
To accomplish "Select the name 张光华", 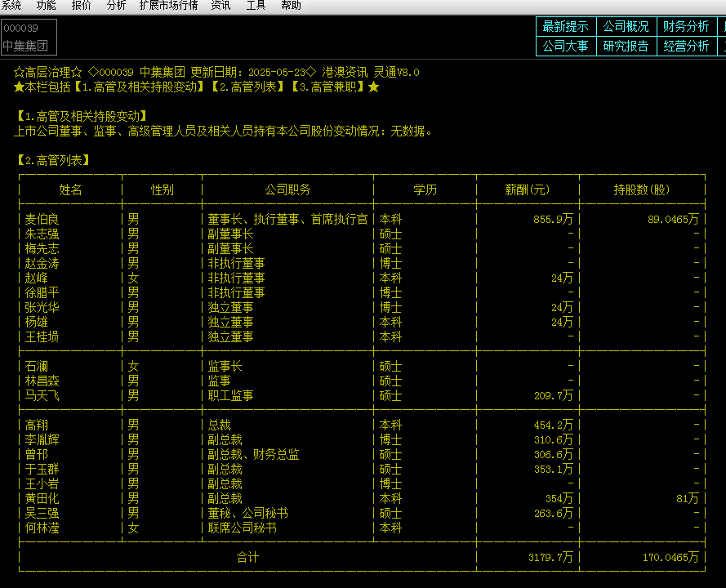I will 42,307.
